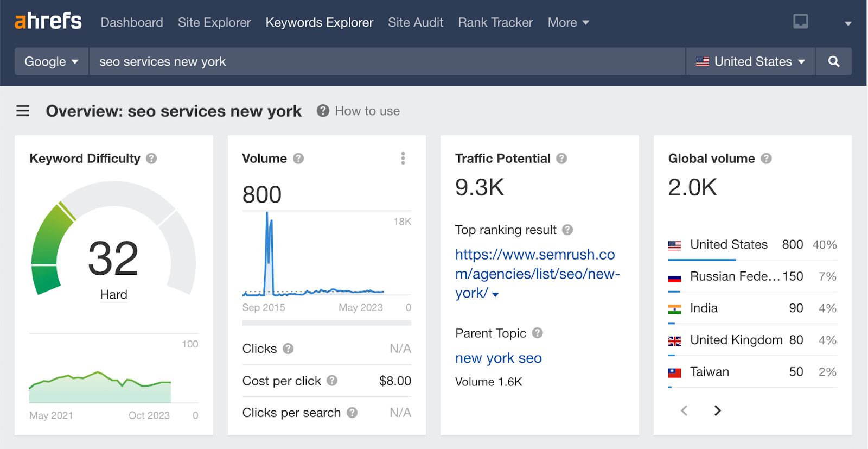Viewport: 868px width, 449px height.
Task: Click the United States row in Global volume
Action: [752, 245]
